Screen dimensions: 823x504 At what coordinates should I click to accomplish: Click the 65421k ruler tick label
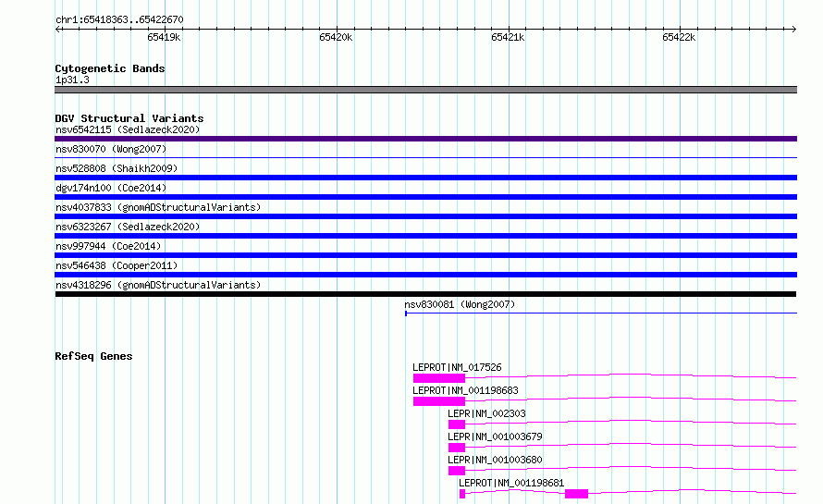(508, 37)
